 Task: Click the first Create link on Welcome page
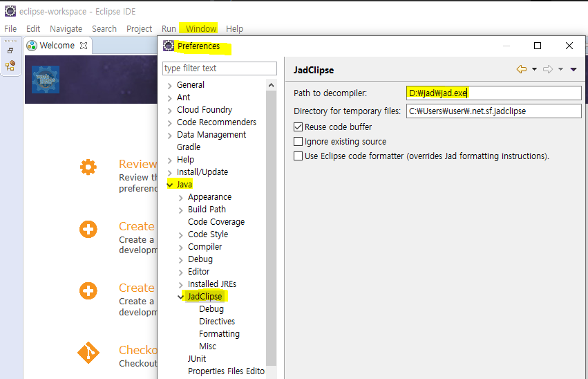point(137,226)
